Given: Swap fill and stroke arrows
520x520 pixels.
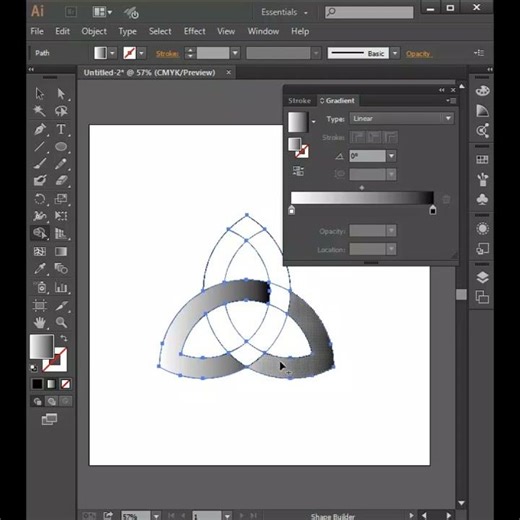Looking at the screenshot, I should click(x=63, y=339).
